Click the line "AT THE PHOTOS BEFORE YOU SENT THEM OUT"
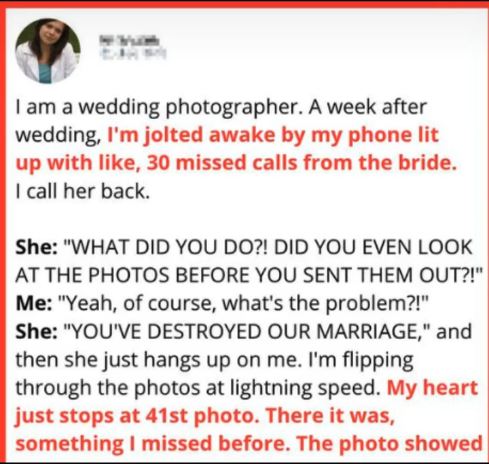 247,275
